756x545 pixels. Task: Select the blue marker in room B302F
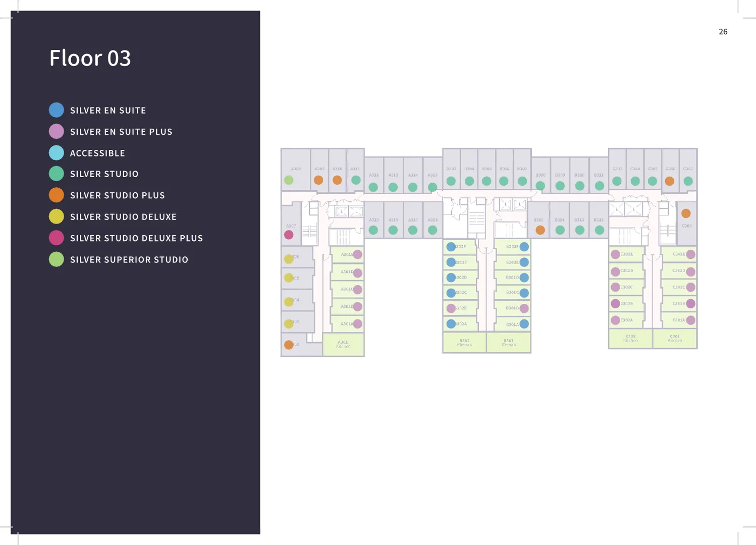pos(451,247)
